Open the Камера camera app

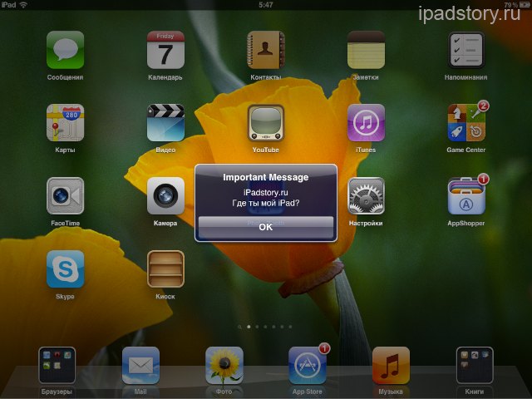[165, 196]
